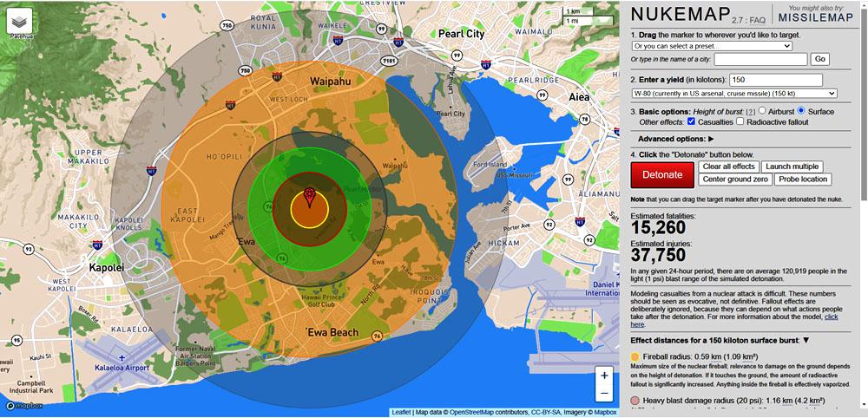Click the estimated injuries value 37,750
Screen dimensions: 868x418
click(x=658, y=254)
